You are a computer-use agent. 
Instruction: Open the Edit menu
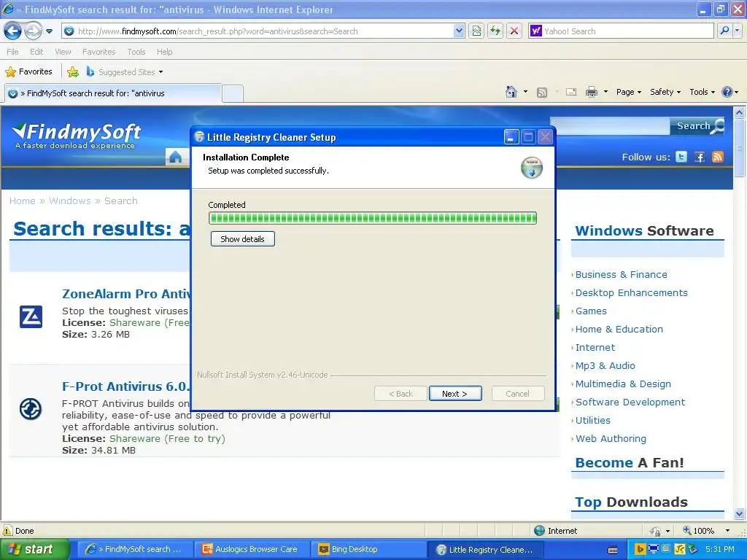(x=36, y=52)
